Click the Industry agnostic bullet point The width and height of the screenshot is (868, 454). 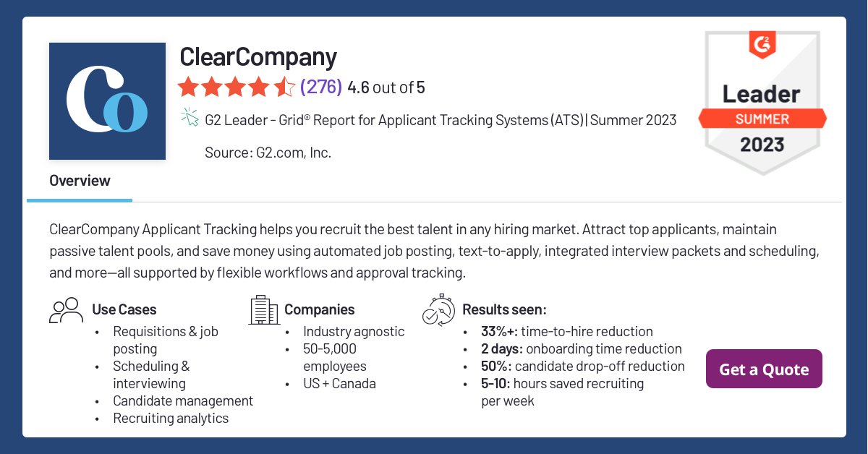click(352, 331)
